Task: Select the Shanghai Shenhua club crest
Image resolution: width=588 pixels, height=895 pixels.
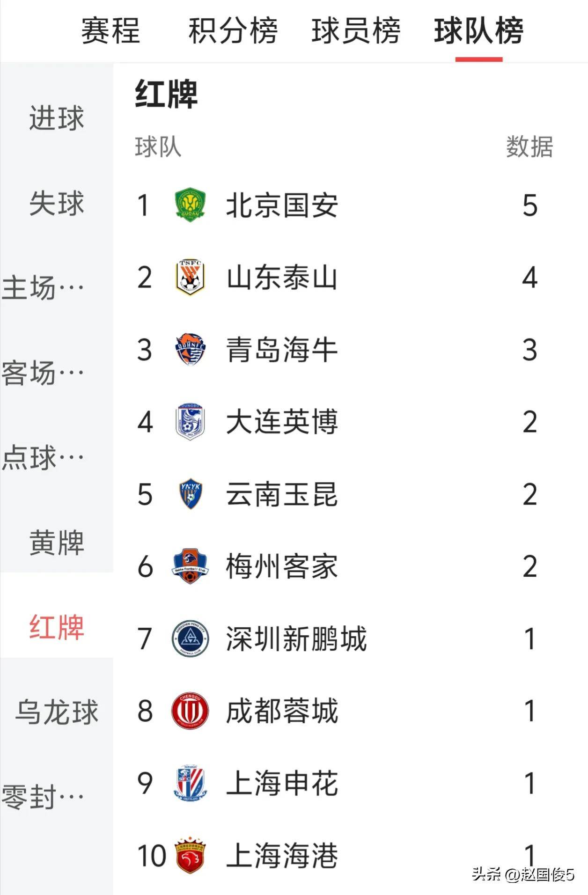Action: pyautogui.click(x=190, y=783)
